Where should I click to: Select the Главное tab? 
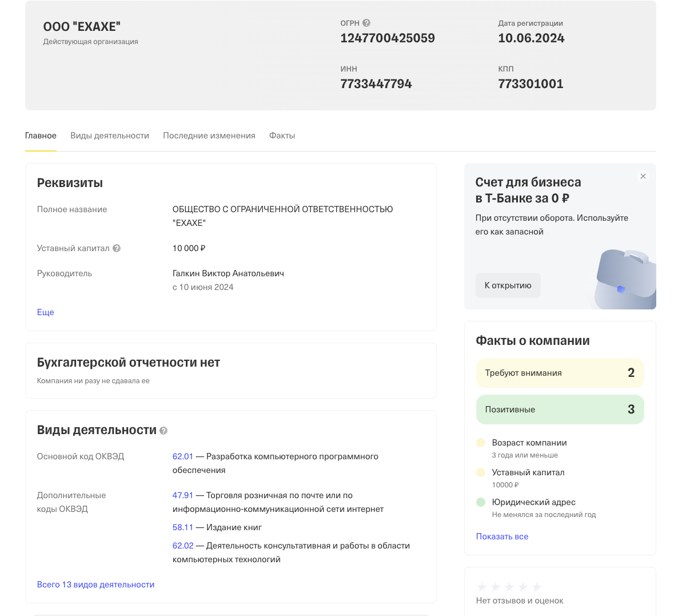coord(41,136)
